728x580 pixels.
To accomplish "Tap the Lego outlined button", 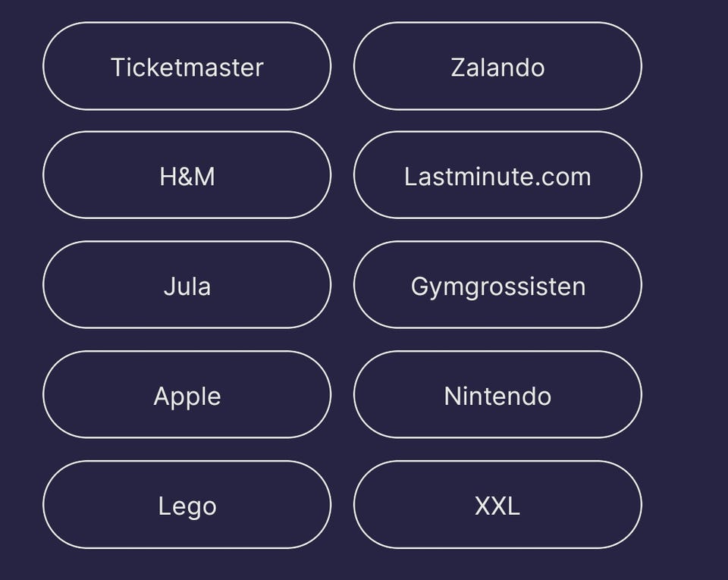I will (x=187, y=505).
